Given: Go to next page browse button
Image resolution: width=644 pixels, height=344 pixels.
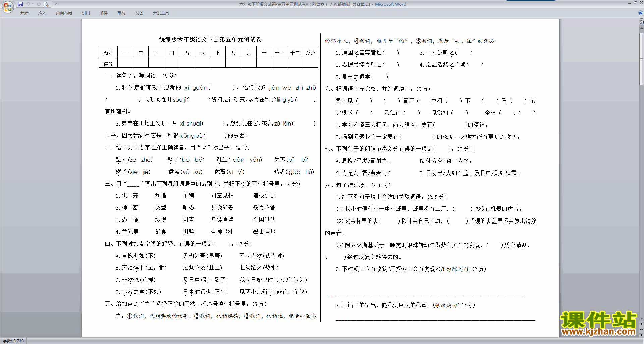Looking at the screenshot, I should click(x=641, y=334).
